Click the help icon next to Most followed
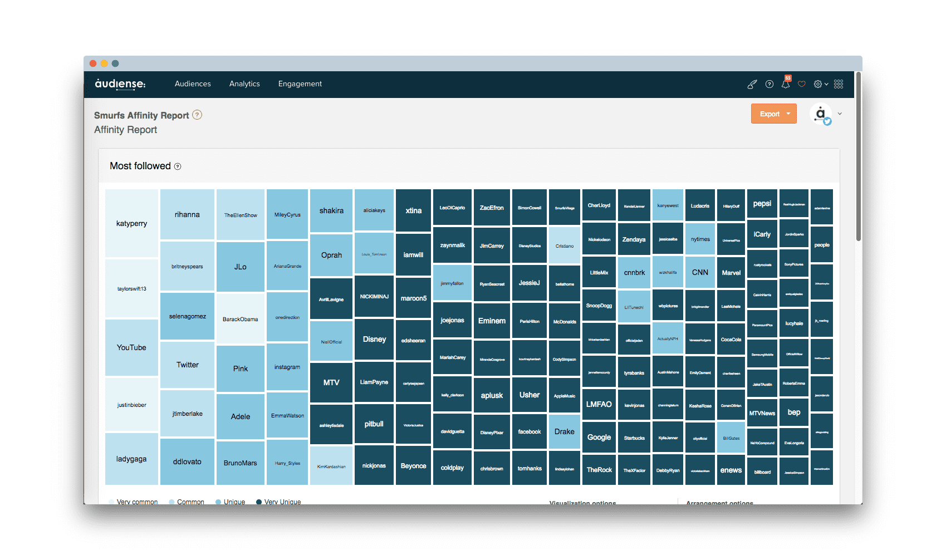Image resolution: width=946 pixels, height=560 pixels. click(x=178, y=166)
